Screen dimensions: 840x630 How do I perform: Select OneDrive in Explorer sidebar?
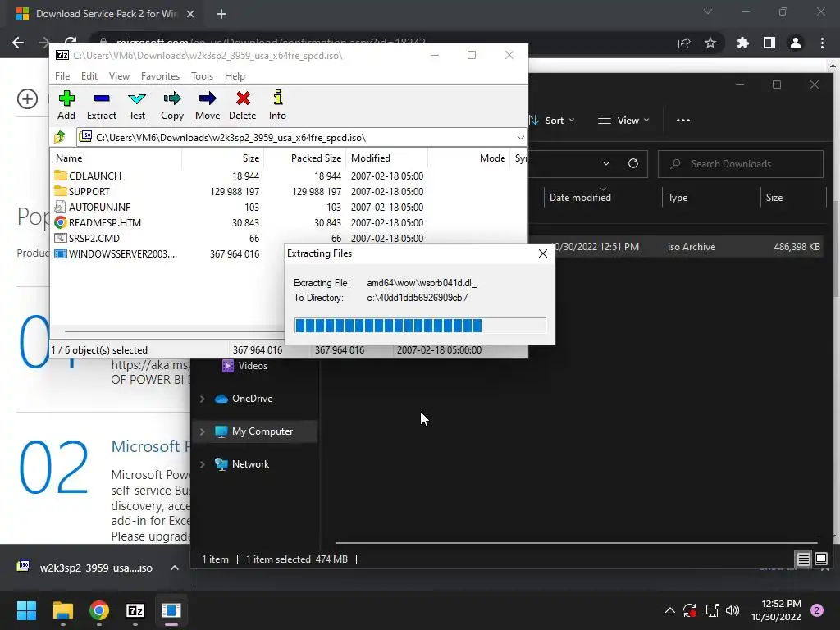[252, 399]
